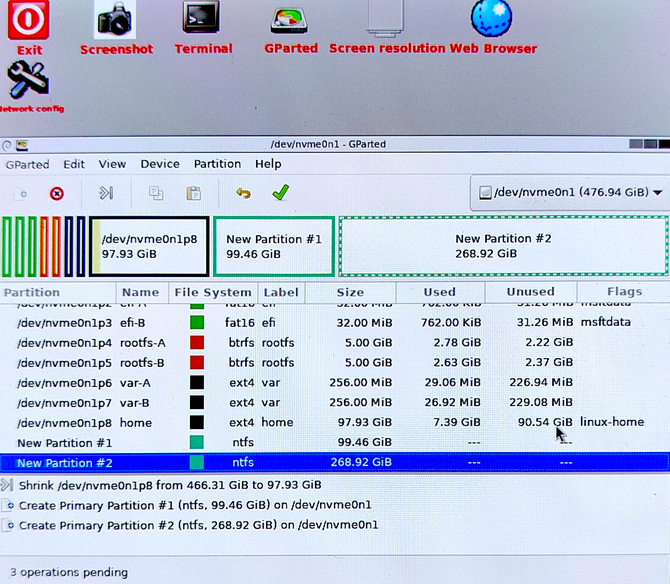The image size is (670, 584).
Task: Open the GParted menu
Action: [x=27, y=164]
